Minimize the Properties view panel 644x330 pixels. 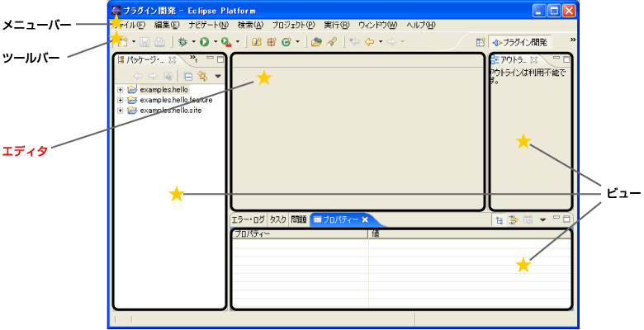pos(556,218)
